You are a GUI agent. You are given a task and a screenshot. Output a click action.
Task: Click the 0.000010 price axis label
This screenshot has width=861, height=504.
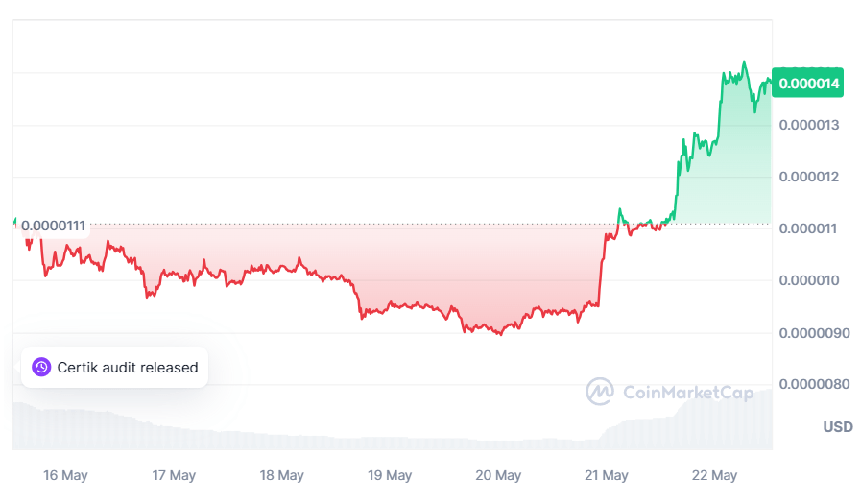pyautogui.click(x=809, y=280)
